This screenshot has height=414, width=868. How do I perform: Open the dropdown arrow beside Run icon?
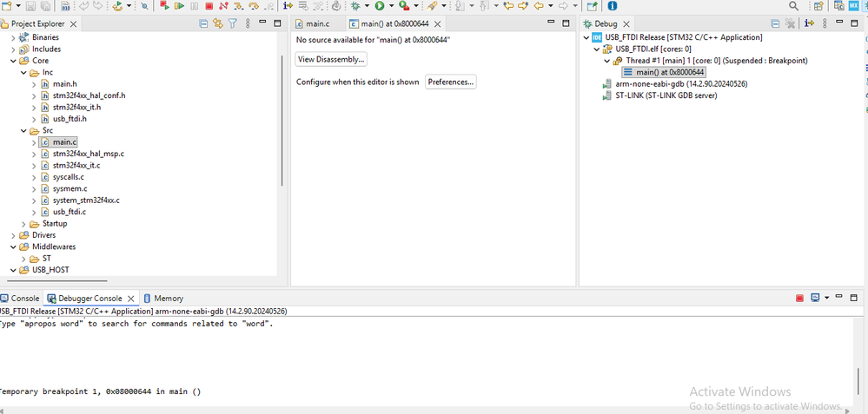click(391, 5)
